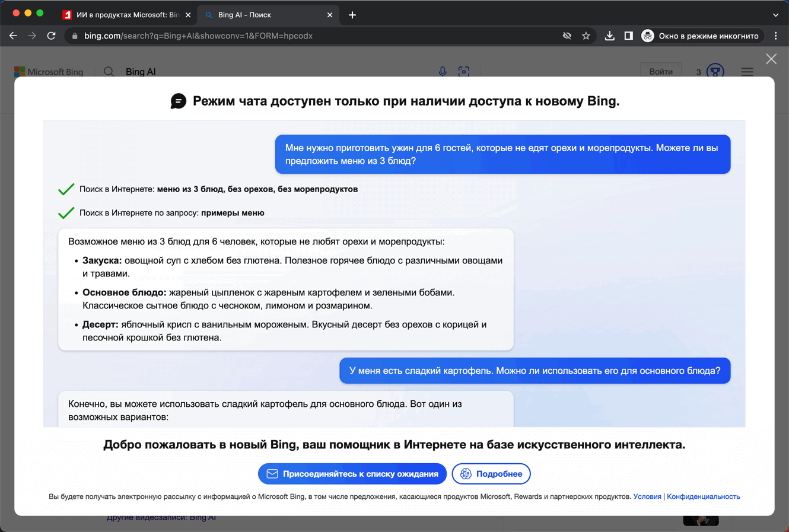Click the tracking protection eye icon
The height and width of the screenshot is (532, 789).
(567, 36)
